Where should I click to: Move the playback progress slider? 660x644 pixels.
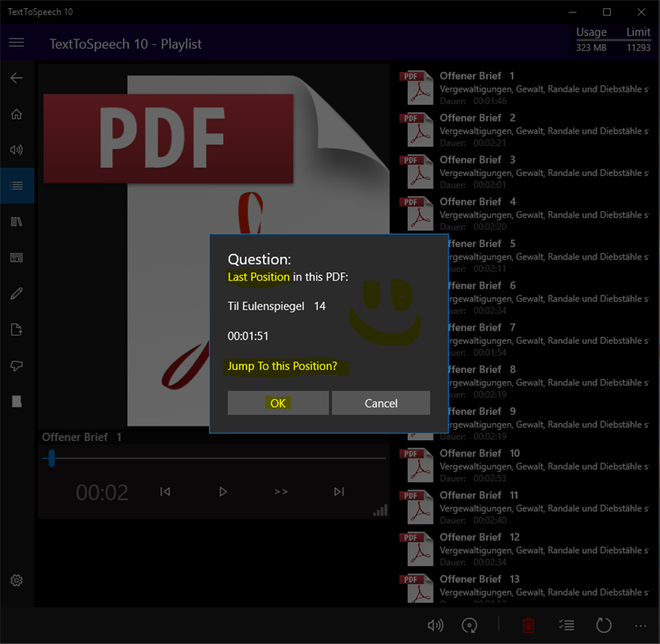coord(51,459)
